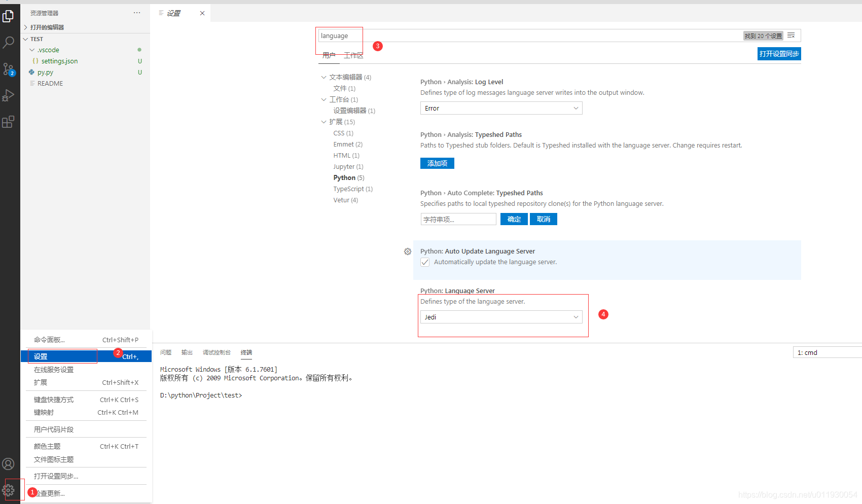Click 添加项 button under Typeshed Paths
The height and width of the screenshot is (504, 862).
click(437, 163)
